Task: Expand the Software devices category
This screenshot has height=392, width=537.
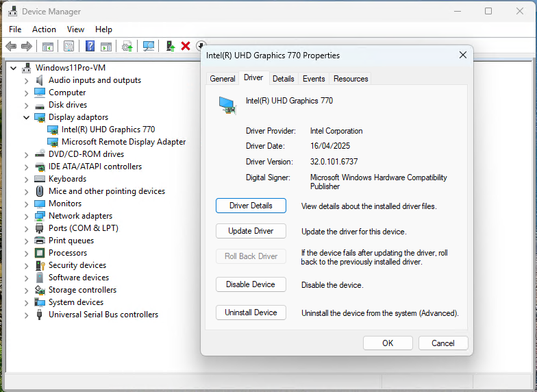Action: point(26,278)
